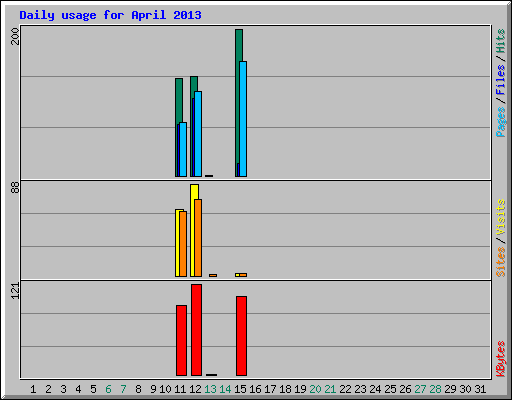Click the 'Pages' legend label

501,122
